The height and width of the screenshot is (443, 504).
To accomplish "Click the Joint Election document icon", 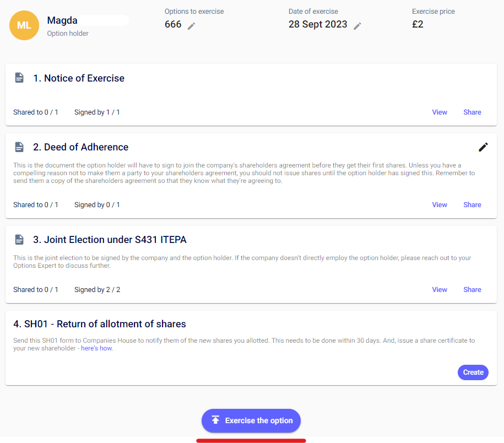I will pyautogui.click(x=19, y=240).
